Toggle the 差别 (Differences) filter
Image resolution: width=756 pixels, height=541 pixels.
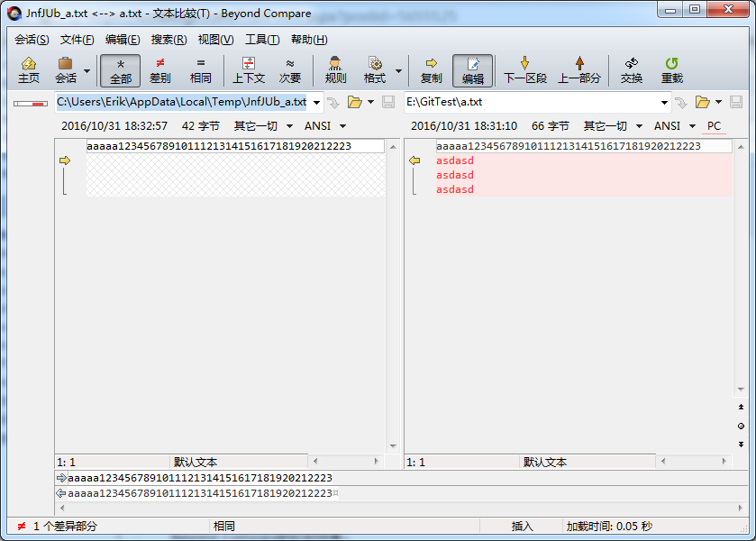(x=160, y=70)
